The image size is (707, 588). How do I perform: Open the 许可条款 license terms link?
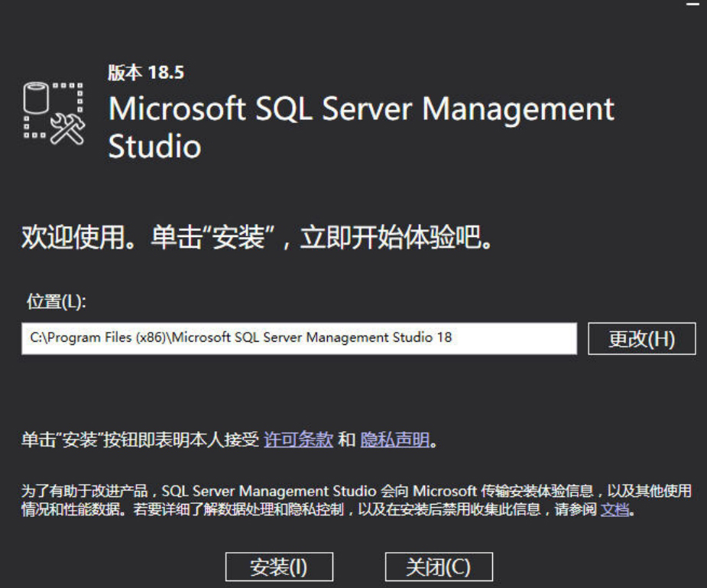pos(298,441)
